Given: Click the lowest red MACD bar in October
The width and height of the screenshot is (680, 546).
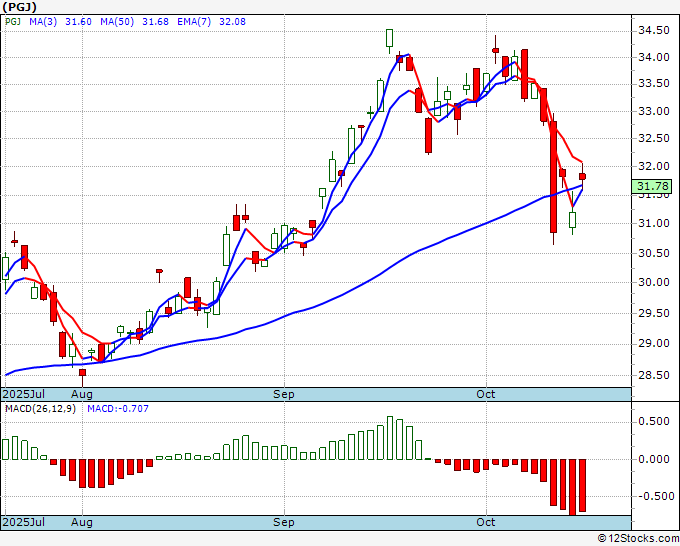Looking at the screenshot, I should pyautogui.click(x=573, y=487).
